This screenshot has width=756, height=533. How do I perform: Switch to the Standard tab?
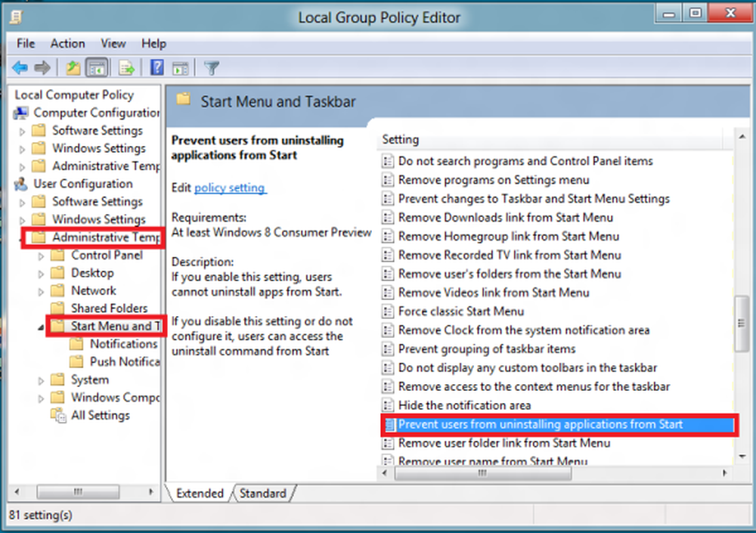click(263, 494)
